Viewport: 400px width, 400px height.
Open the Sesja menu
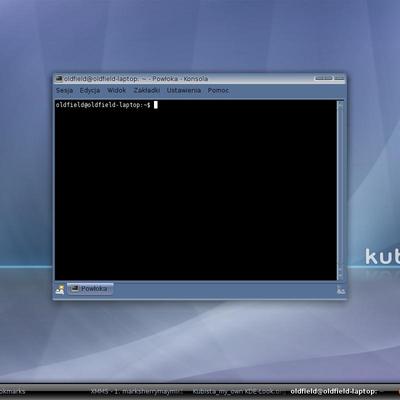pyautogui.click(x=64, y=90)
